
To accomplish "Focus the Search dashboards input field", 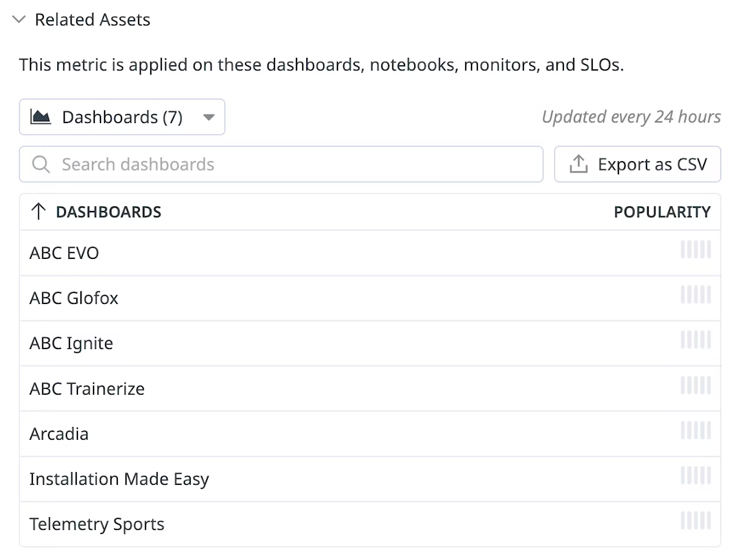I will pos(289,165).
